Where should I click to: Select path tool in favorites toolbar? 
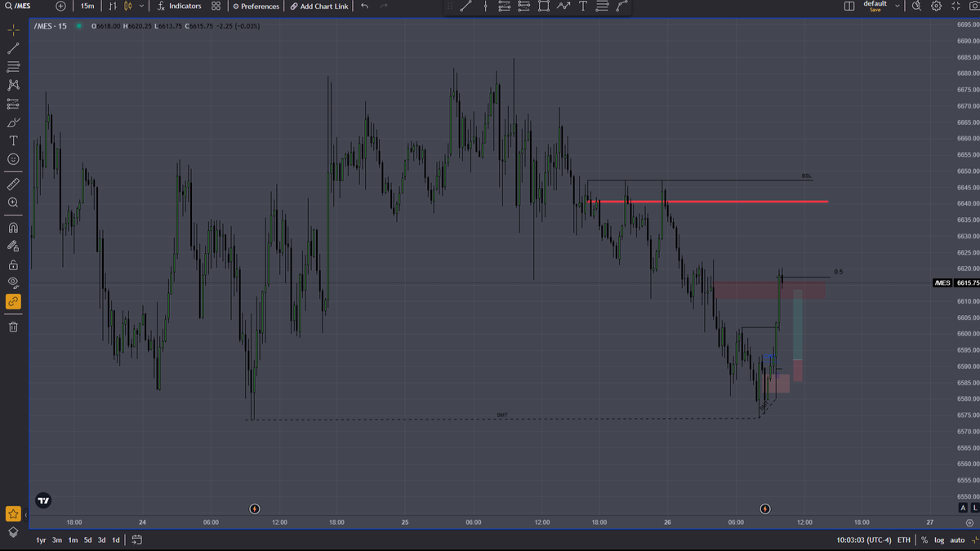pos(563,6)
